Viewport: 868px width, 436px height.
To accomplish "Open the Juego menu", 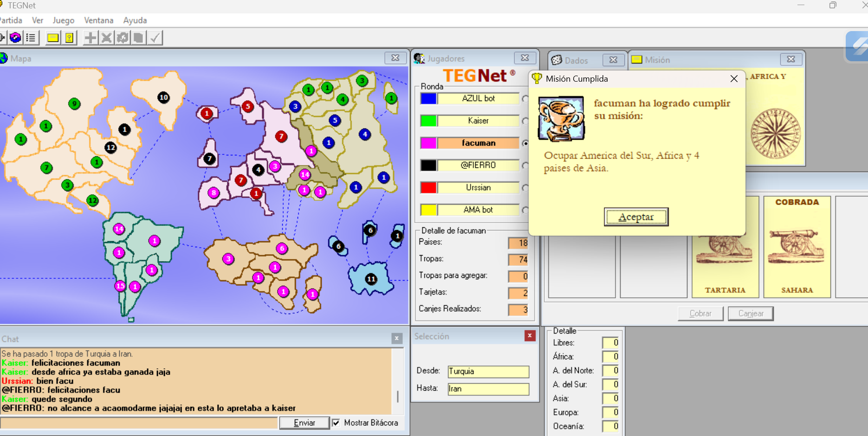I will pyautogui.click(x=63, y=20).
